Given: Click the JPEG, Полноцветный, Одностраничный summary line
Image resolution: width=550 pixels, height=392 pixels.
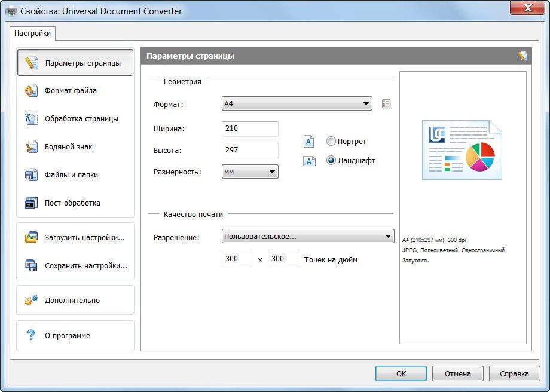Looking at the screenshot, I should 453,250.
